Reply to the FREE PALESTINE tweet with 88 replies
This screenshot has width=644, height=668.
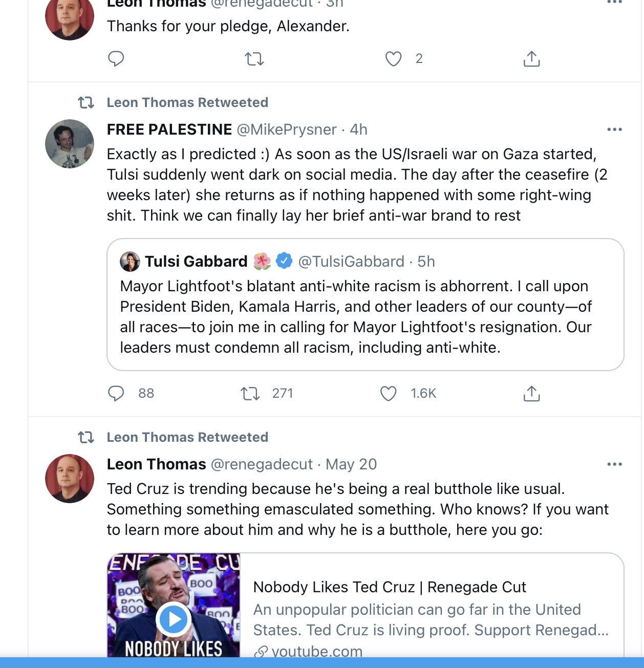tap(116, 393)
